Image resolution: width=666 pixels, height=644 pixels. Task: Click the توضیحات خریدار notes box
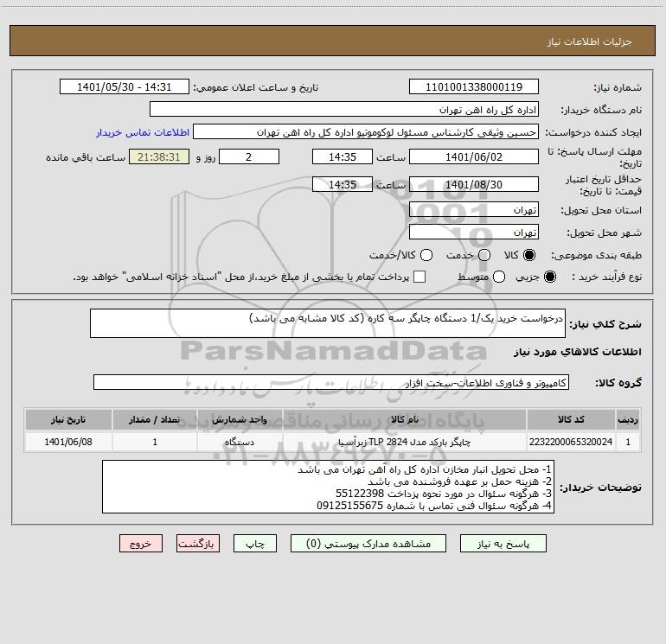tap(328, 487)
